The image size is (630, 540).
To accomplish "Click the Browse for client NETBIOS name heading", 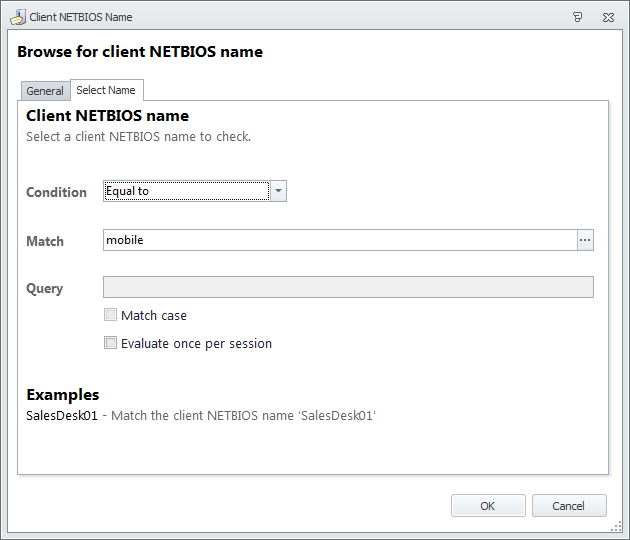I will tap(140, 52).
